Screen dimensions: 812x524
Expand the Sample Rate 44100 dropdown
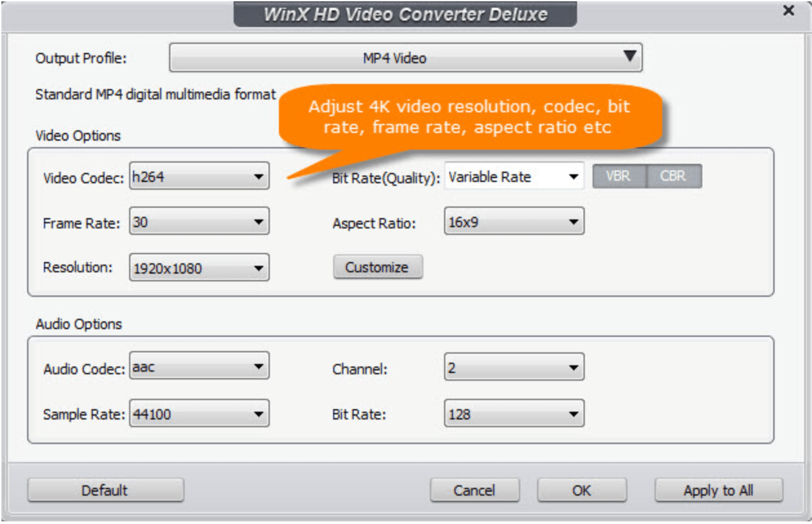coord(199,414)
